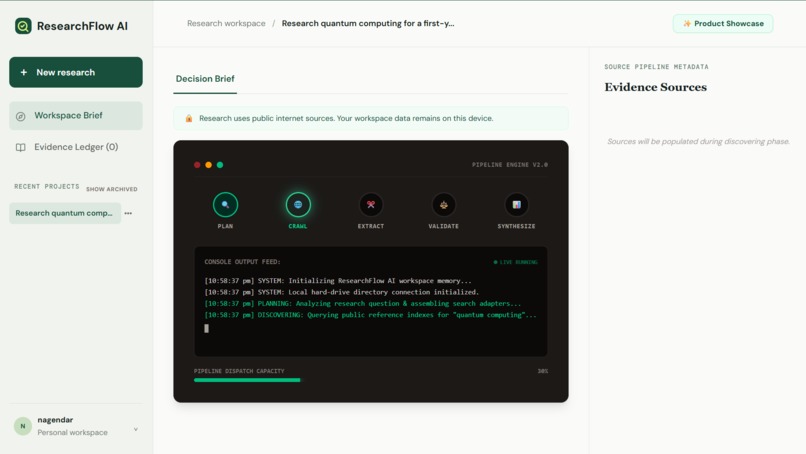Click the Live Running status indicator
Viewport: 806px width, 454px height.
tap(515, 262)
